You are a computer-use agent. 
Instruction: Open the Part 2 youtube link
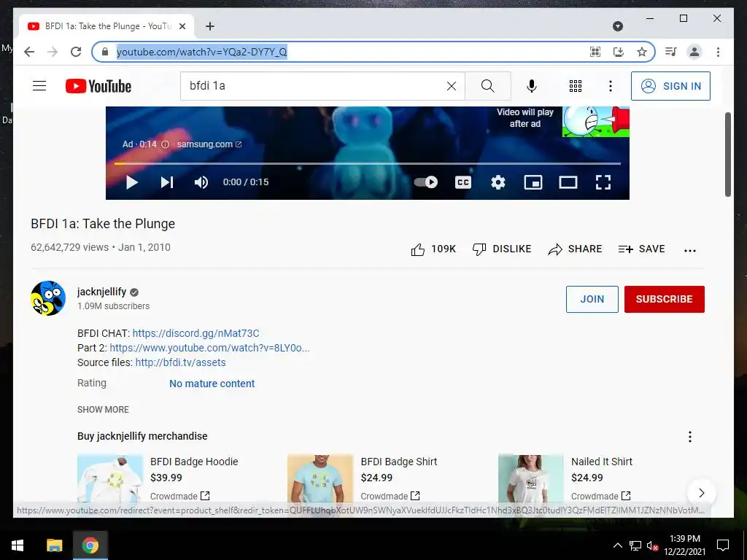tap(209, 348)
